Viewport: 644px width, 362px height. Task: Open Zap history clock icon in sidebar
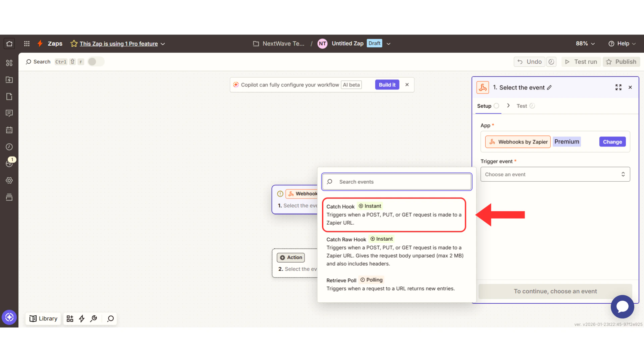point(9,147)
